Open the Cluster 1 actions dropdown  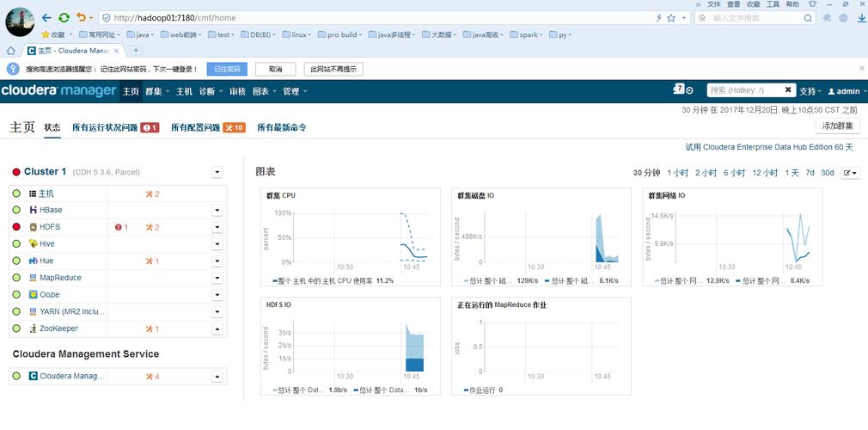[x=217, y=172]
